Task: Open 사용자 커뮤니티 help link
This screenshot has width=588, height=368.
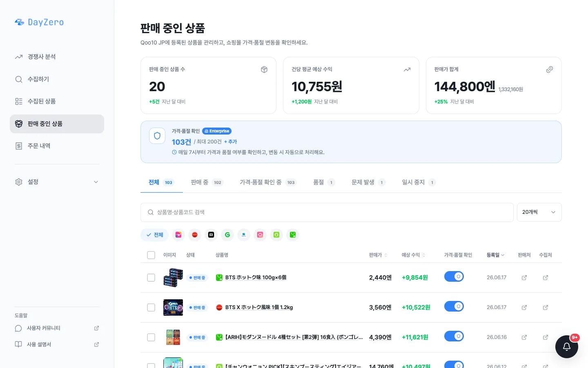Action: pyautogui.click(x=57, y=328)
